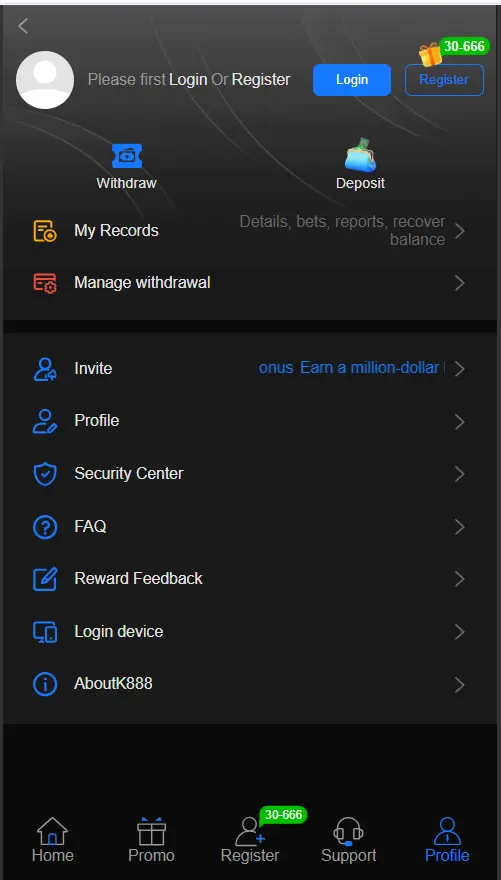Viewport: 501px width, 880px height.
Task: Tap the Withdraw ticket icon
Action: pyautogui.click(x=127, y=156)
